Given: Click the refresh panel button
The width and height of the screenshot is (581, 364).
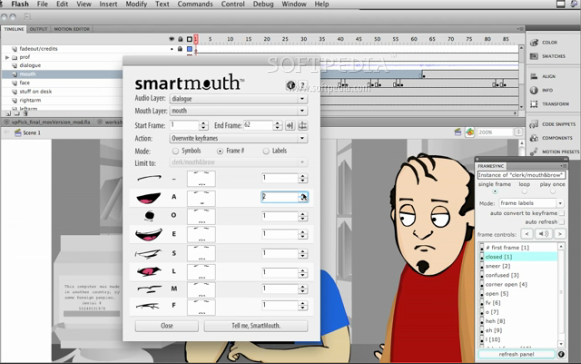Looking at the screenshot, I should 516,354.
